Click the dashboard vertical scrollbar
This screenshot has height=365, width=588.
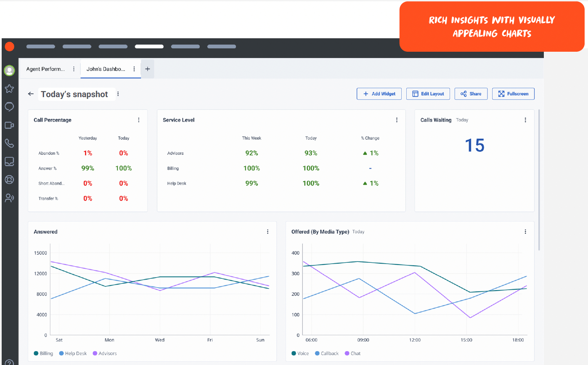click(539, 180)
